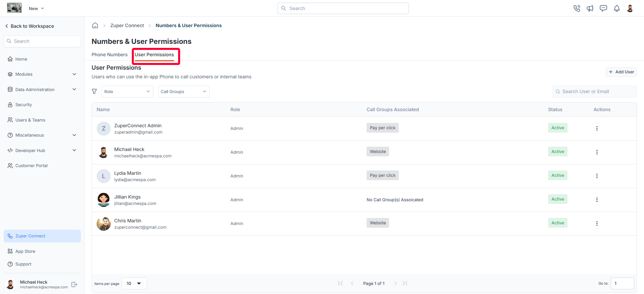Open actions menu for ZuperConnect Admin
The image size is (644, 294).
[x=597, y=128]
